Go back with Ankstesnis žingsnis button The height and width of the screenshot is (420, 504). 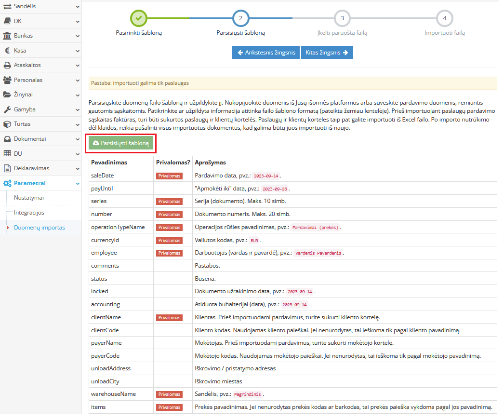[266, 53]
